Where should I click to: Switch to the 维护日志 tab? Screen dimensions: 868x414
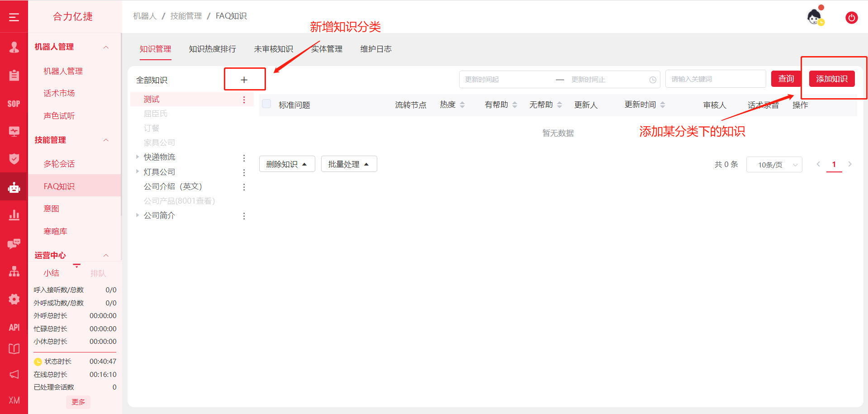(x=376, y=49)
